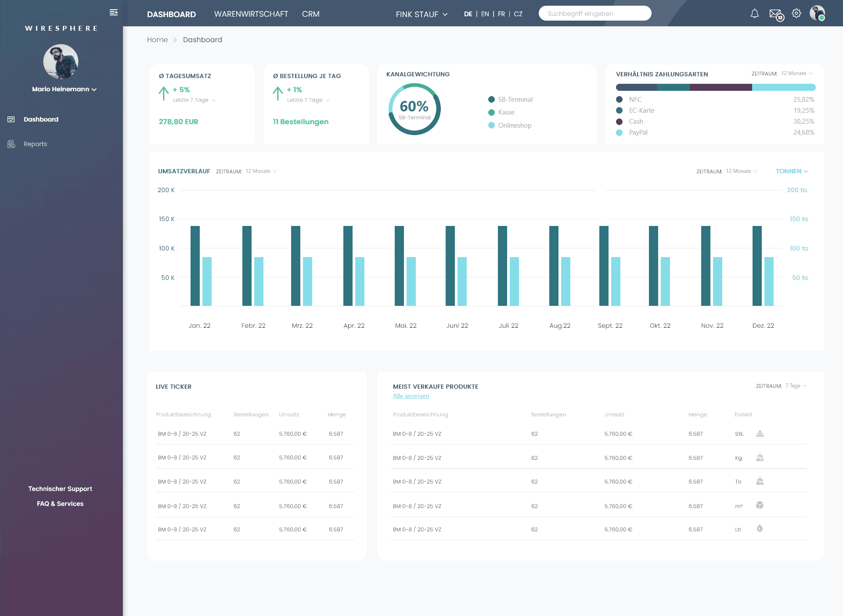Open the settings gear icon
This screenshot has width=843, height=616.
[x=796, y=14]
